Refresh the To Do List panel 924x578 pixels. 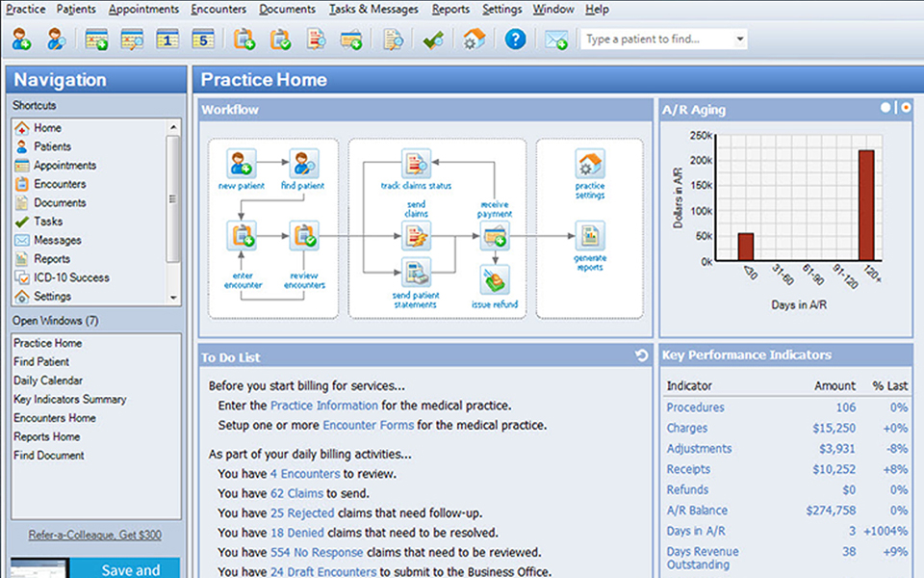tap(641, 356)
